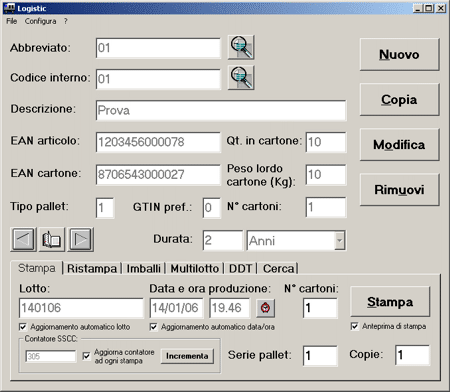Maximize the Logistic window
450x392 pixels.
429,8
